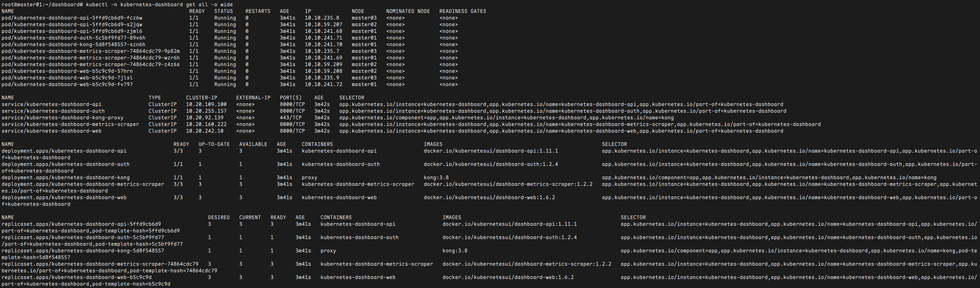The height and width of the screenshot is (288, 980).
Task: Click the IP address 10.10.241.71
Action: click(324, 38)
